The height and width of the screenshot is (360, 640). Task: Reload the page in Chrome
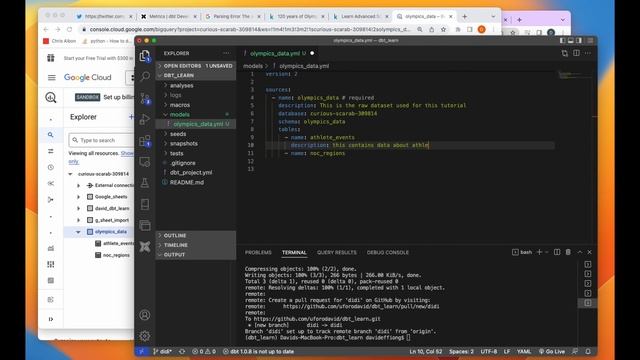(x=70, y=29)
